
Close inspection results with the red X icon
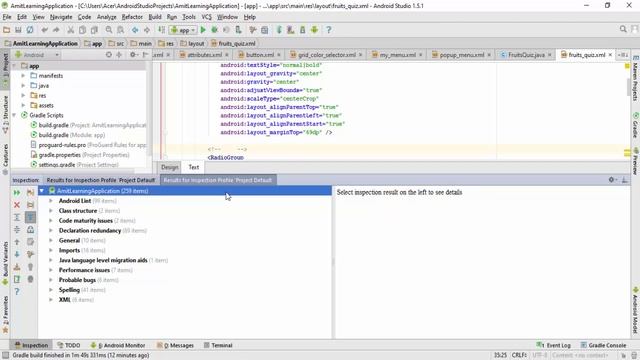[17, 205]
